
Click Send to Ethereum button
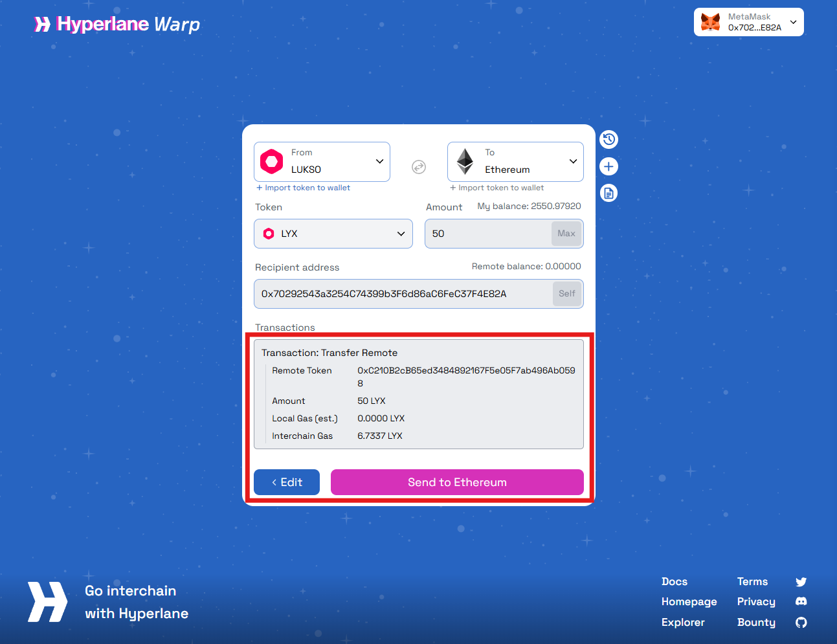[x=457, y=482]
